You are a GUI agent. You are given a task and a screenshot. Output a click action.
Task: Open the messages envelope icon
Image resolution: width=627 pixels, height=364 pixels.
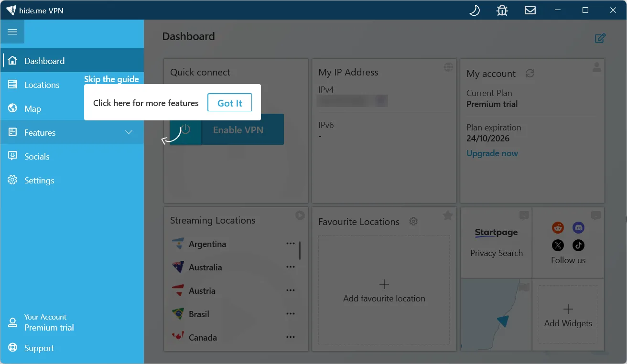(530, 10)
